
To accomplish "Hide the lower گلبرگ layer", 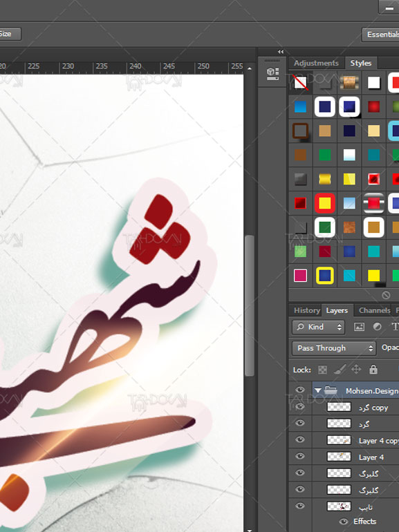I will coord(300,490).
